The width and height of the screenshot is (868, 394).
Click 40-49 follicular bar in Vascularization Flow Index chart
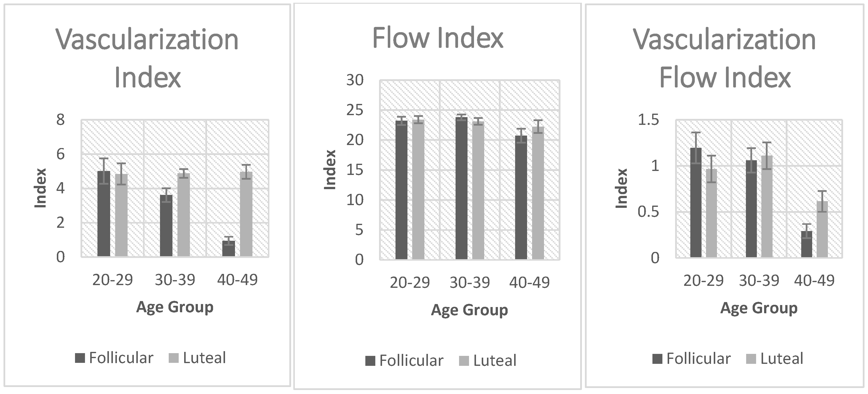[806, 244]
